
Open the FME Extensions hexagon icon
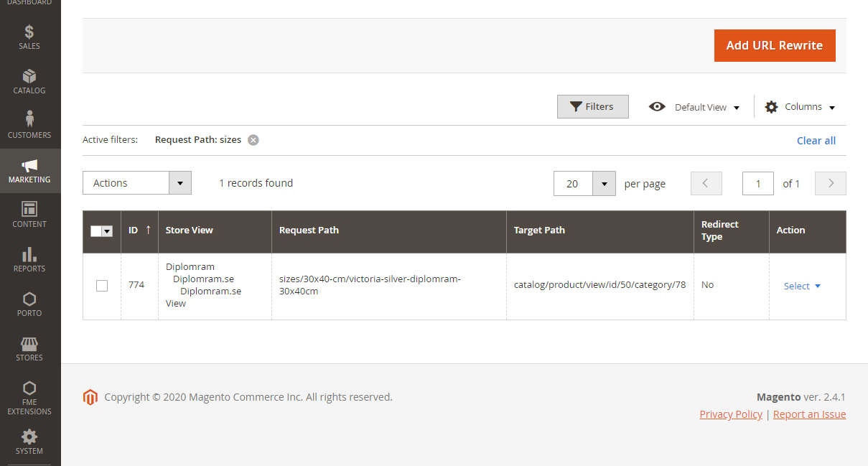29,388
